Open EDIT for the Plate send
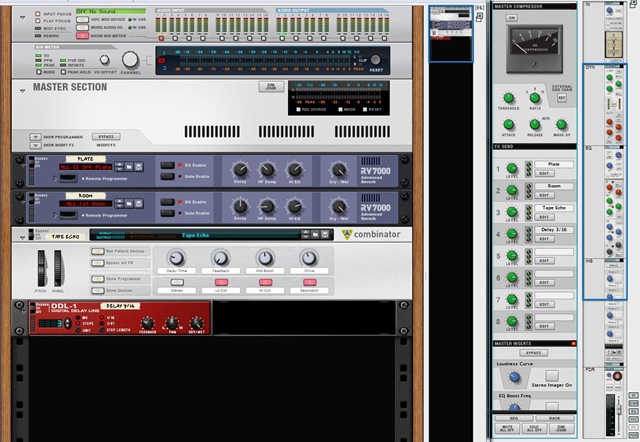 544,173
